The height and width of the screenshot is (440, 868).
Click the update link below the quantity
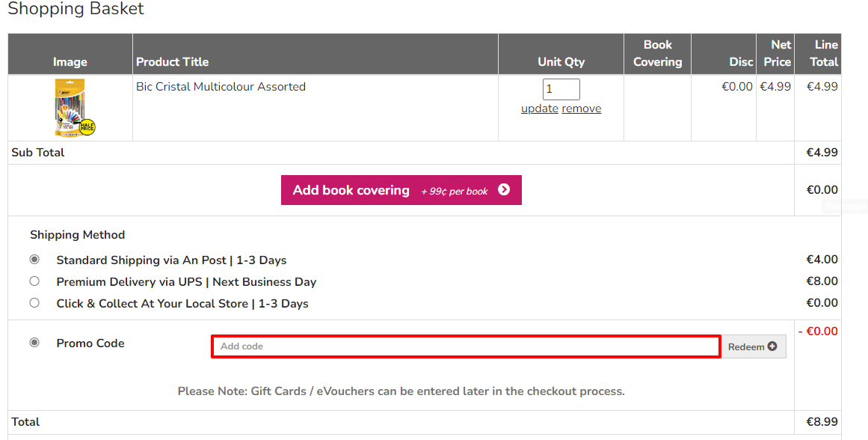(x=540, y=109)
